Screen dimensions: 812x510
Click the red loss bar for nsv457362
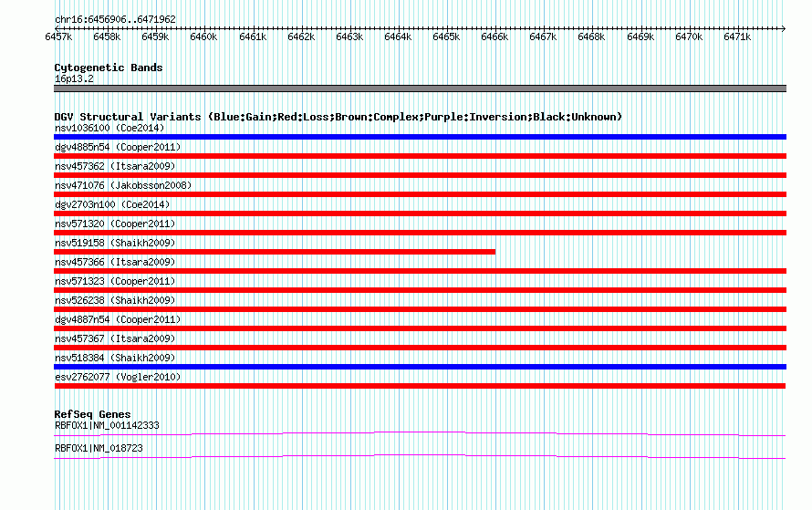pos(420,175)
